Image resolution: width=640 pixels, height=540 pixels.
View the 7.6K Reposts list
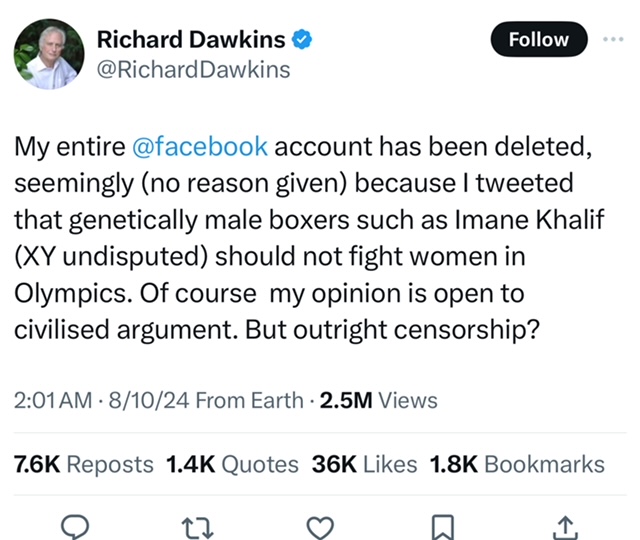[x=84, y=464]
